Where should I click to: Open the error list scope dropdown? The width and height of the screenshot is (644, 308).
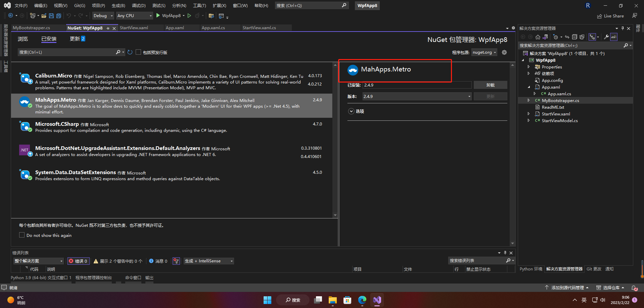(39, 261)
